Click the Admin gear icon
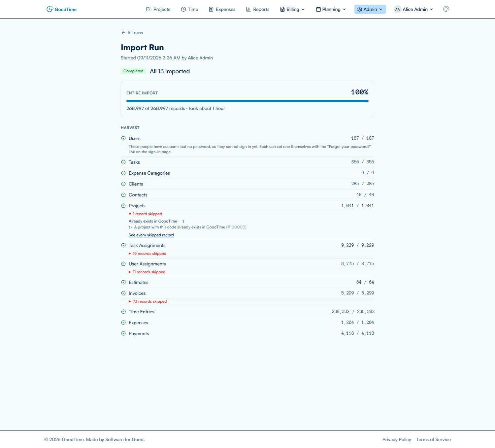This screenshot has height=448, width=495. 360,9
